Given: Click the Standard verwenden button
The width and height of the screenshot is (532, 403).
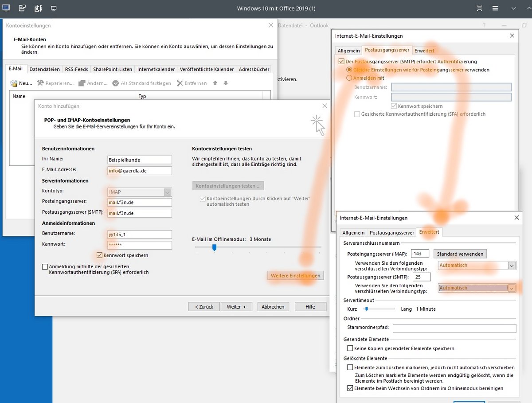Looking at the screenshot, I should point(460,254).
